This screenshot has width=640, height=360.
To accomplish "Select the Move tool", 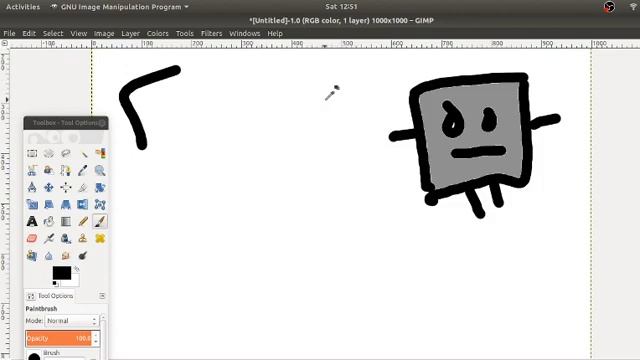I will point(49,187).
